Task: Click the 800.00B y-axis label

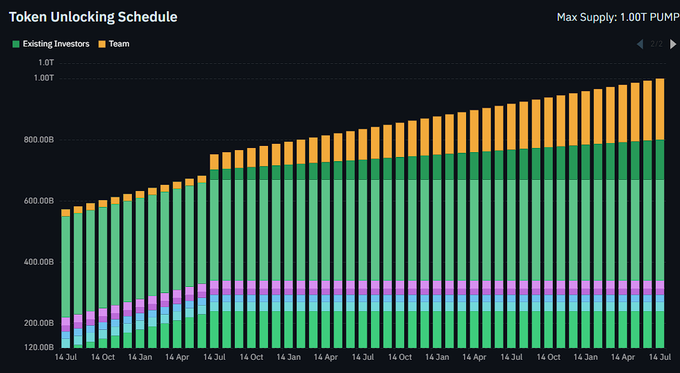Action: [39, 140]
